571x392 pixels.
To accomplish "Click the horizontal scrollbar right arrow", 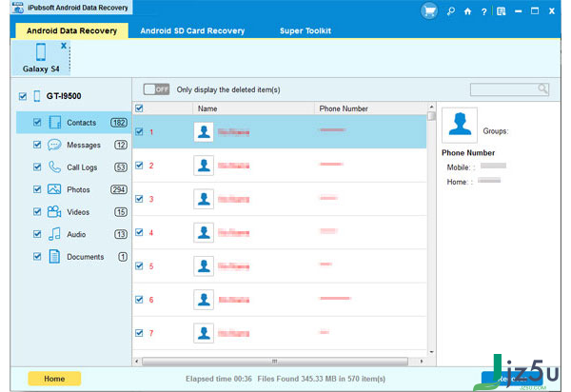I will [422, 362].
